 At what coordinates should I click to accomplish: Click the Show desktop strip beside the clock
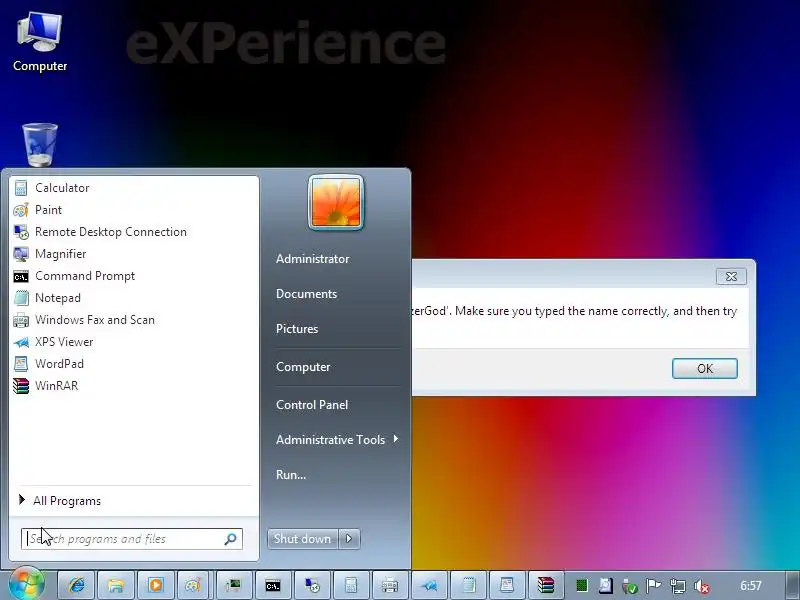792,585
